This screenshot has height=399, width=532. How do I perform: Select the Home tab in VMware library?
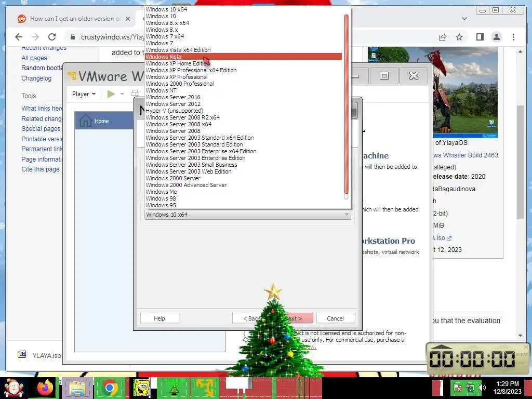(x=104, y=121)
